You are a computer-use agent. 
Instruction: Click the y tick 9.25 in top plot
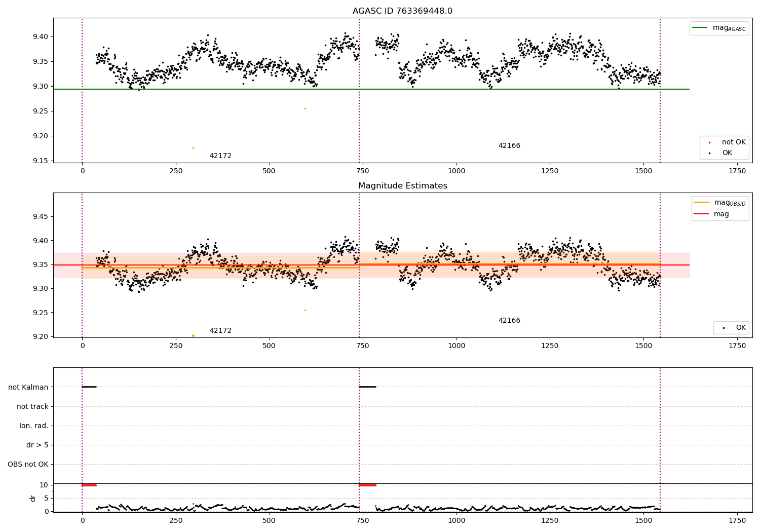tap(41, 111)
